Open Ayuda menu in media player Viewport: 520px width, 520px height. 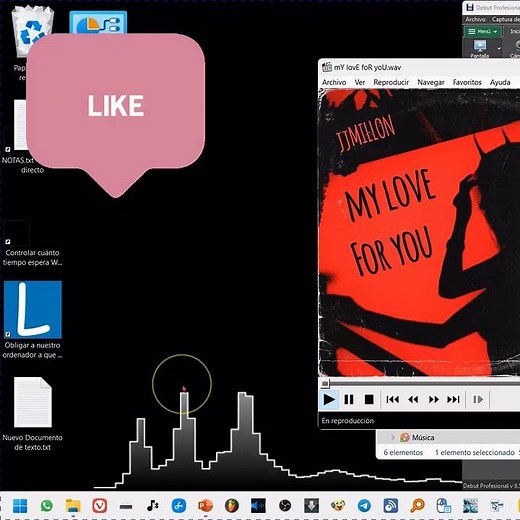(x=500, y=82)
